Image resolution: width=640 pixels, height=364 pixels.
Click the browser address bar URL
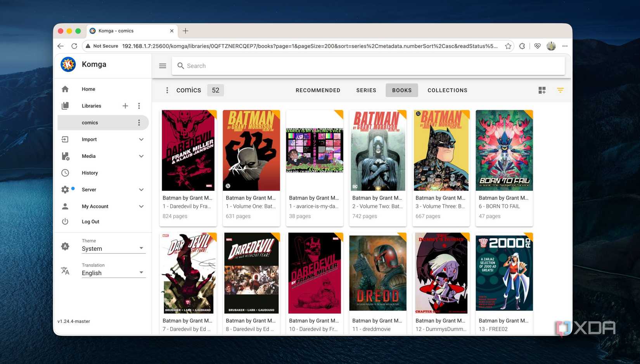click(310, 46)
